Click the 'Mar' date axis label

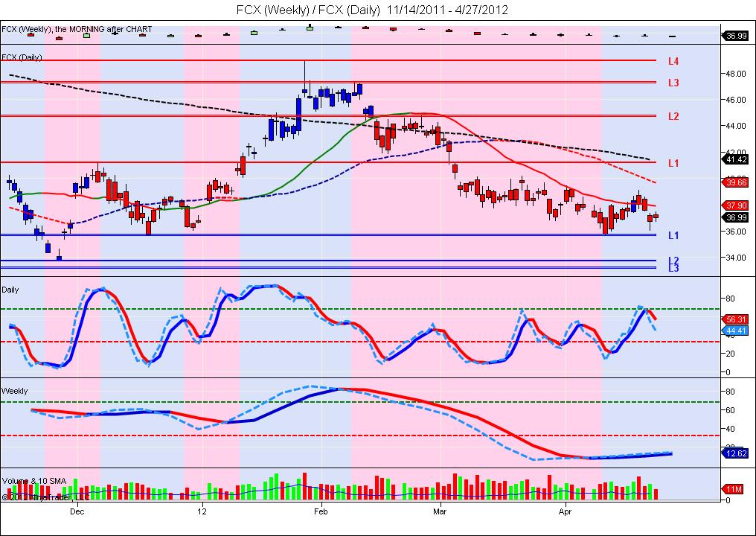tap(440, 511)
